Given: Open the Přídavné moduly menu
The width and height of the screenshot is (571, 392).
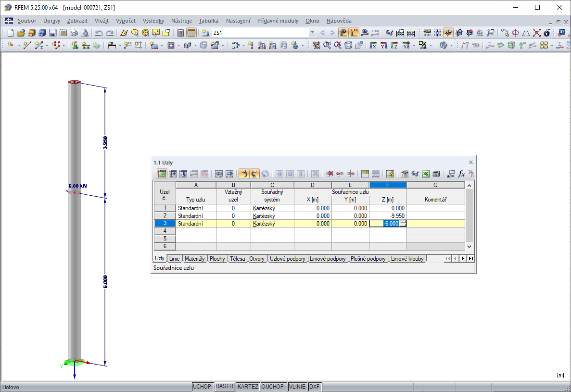Looking at the screenshot, I should pos(278,21).
